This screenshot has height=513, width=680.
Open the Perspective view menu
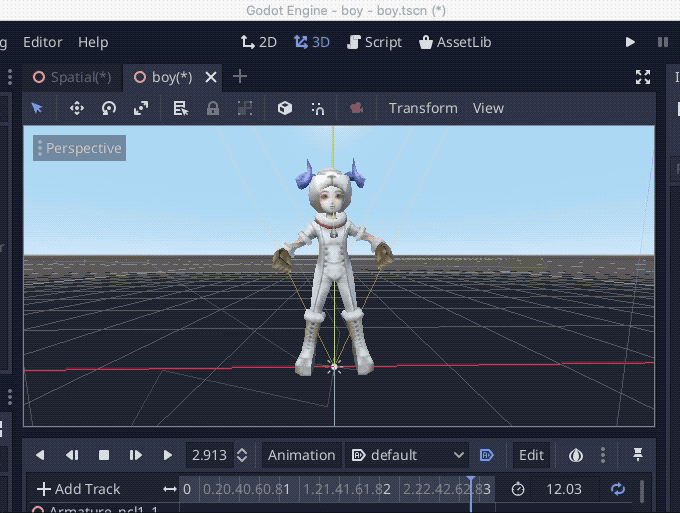click(x=79, y=148)
